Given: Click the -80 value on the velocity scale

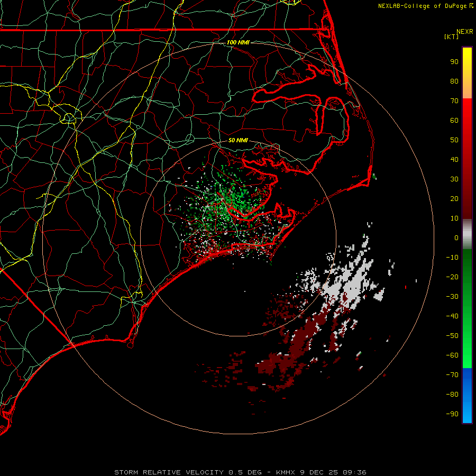Looking at the screenshot, I should [x=452, y=395].
